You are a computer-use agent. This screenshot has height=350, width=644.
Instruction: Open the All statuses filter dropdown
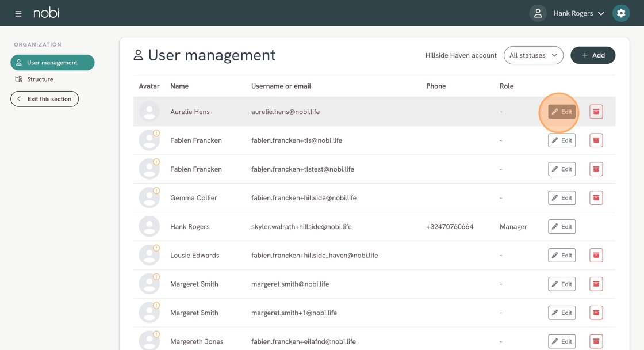pos(533,55)
